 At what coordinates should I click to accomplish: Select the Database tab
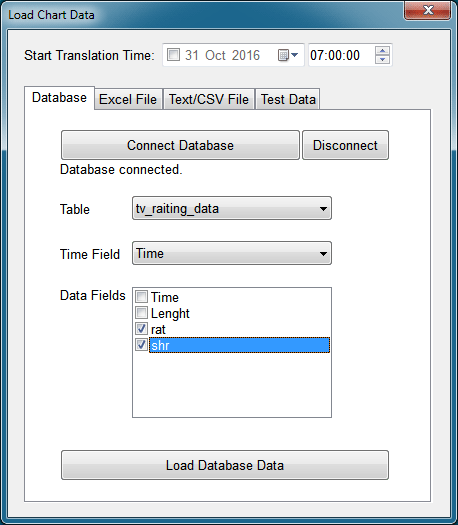(59, 98)
